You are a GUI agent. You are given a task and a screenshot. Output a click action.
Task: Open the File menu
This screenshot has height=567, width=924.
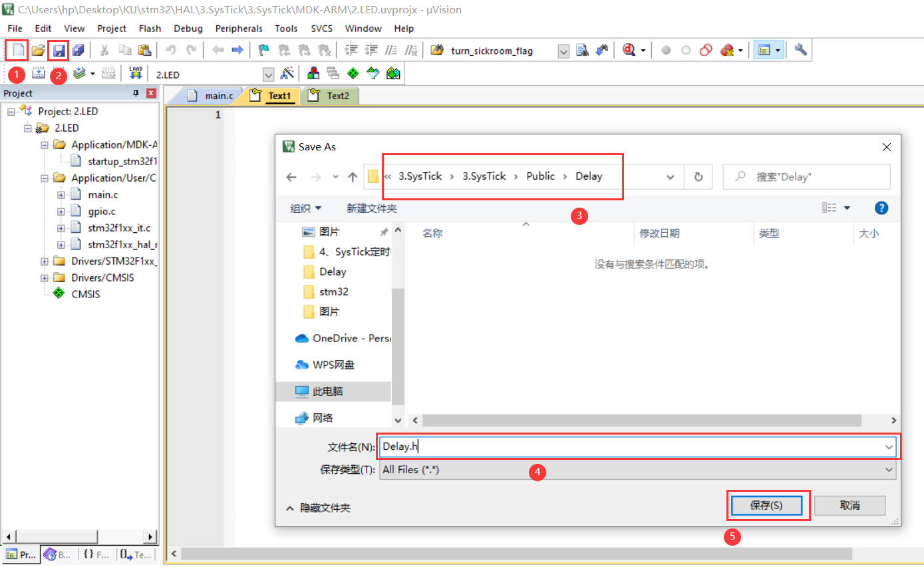(15, 29)
